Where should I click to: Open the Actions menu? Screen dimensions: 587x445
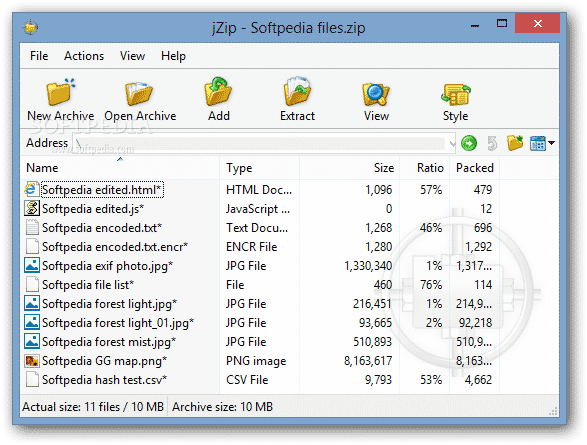84,56
